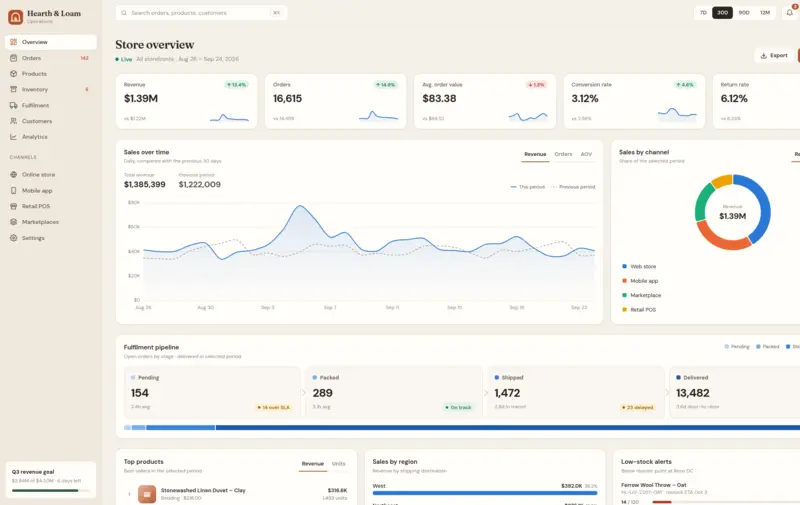Open the Fulfilment truck icon
This screenshot has width=800, height=505.
[x=13, y=106]
